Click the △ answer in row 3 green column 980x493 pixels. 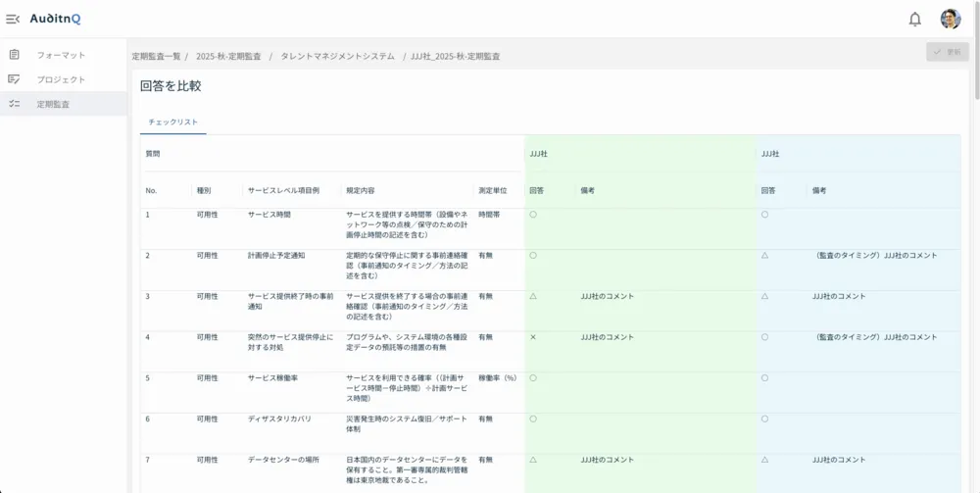pos(533,296)
